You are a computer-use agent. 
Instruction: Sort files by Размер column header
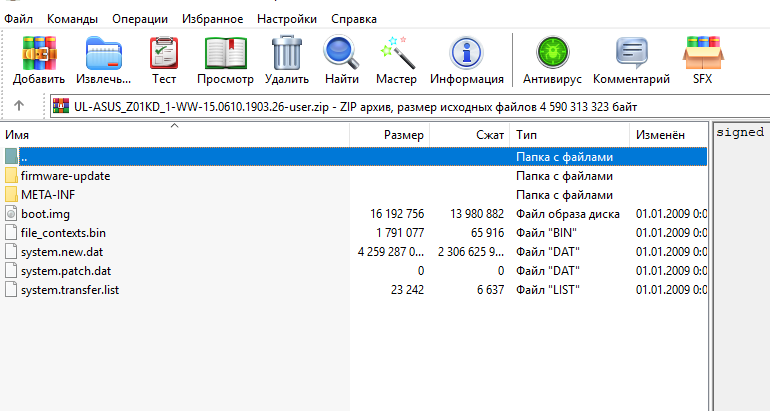404,135
